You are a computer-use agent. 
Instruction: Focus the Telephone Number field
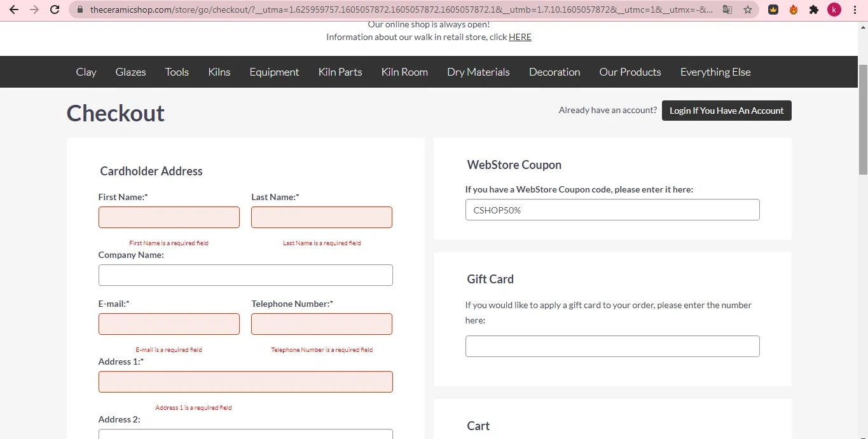pos(322,324)
